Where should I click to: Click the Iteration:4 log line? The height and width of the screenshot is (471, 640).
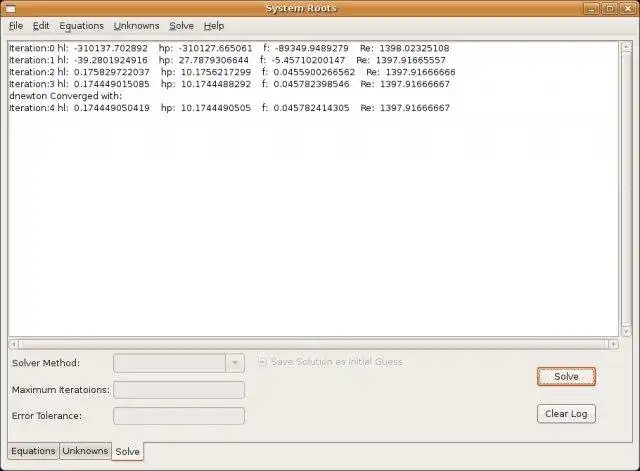tap(229, 108)
